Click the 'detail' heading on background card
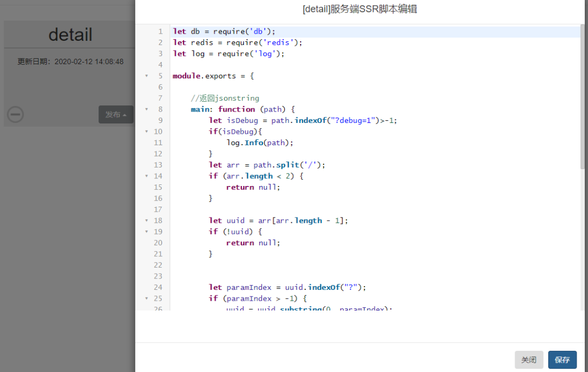 (x=70, y=34)
